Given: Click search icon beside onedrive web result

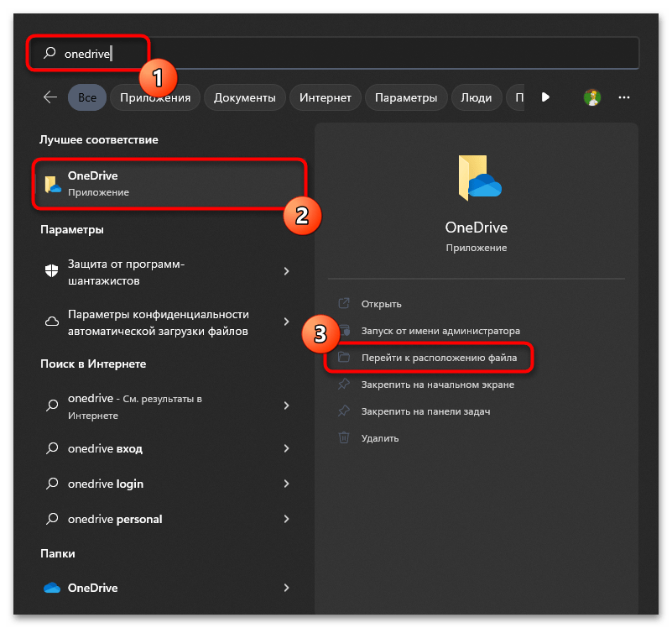Looking at the screenshot, I should point(52,405).
